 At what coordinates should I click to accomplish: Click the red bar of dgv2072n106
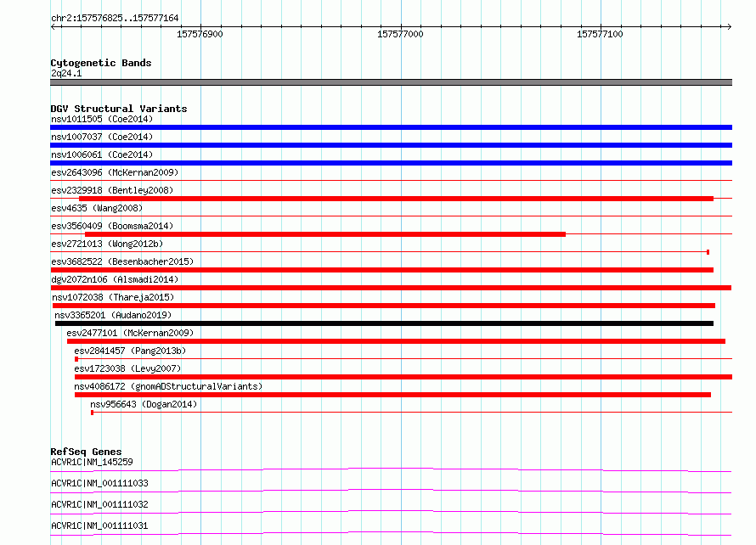(x=391, y=288)
